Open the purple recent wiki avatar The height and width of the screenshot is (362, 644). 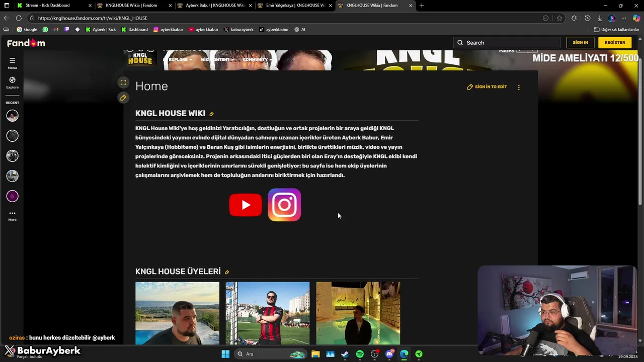coord(13,196)
